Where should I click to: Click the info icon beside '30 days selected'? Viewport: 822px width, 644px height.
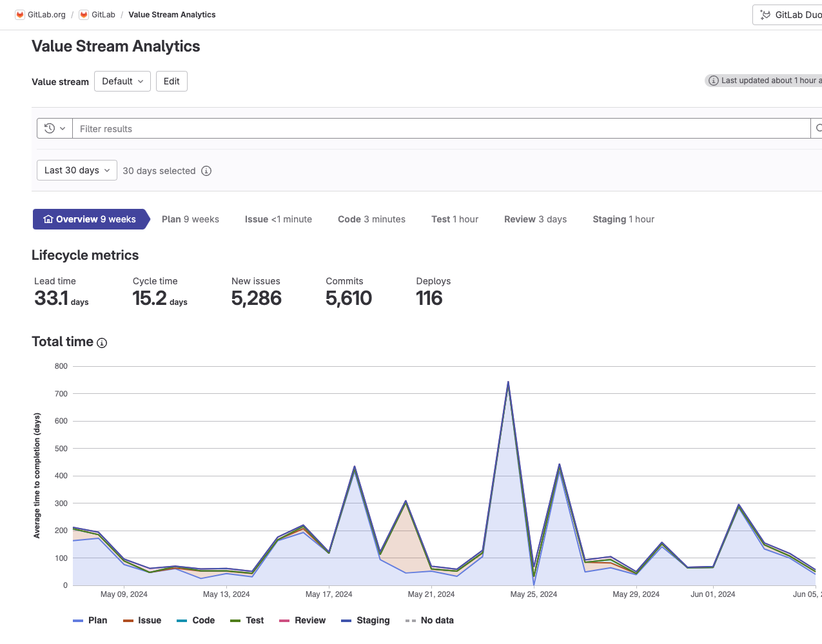[206, 170]
